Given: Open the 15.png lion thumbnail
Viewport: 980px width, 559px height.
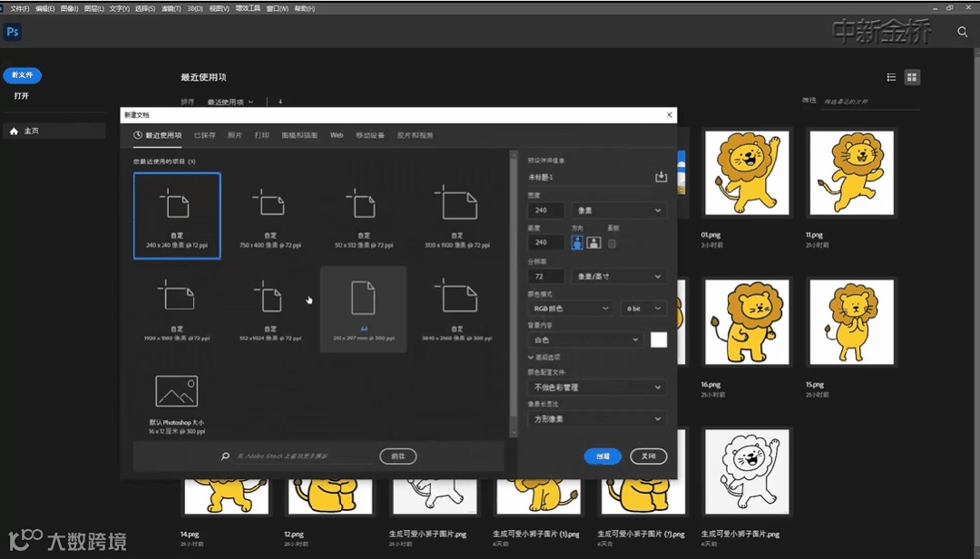Looking at the screenshot, I should click(x=852, y=322).
